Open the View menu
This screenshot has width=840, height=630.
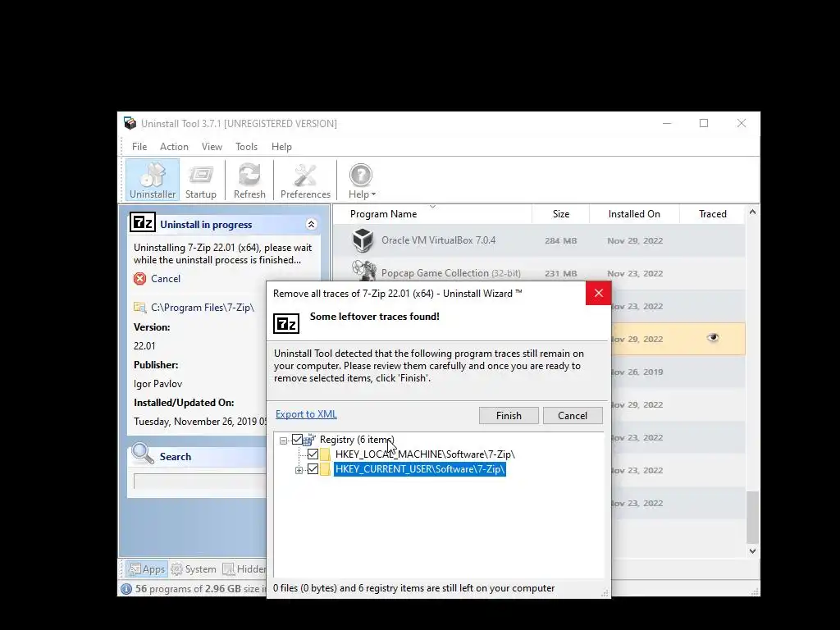click(x=212, y=147)
